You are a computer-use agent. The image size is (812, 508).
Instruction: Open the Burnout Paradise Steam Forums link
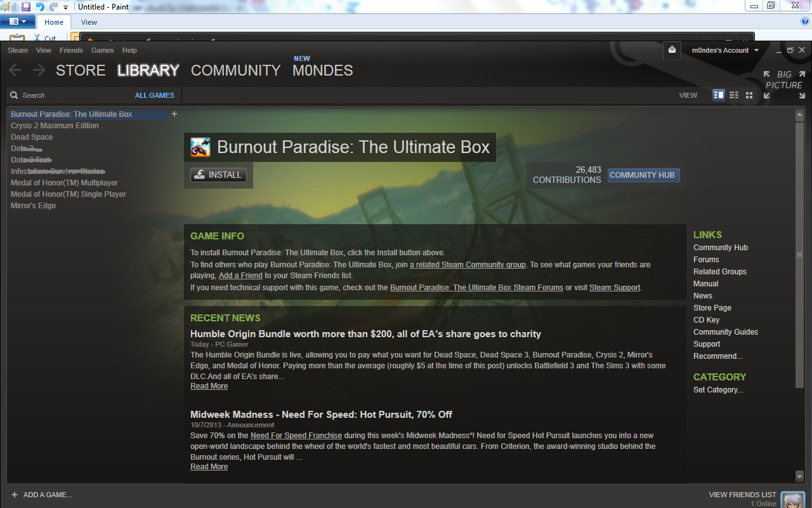[476, 288]
